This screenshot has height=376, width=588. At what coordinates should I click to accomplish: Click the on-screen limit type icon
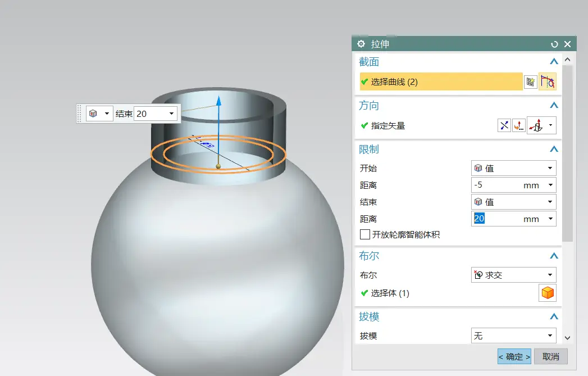93,114
